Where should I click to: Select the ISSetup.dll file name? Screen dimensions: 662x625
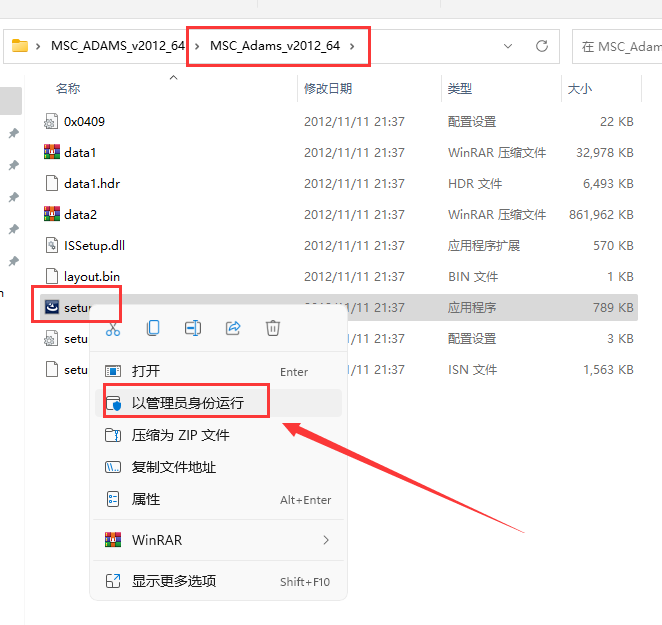[x=94, y=245]
